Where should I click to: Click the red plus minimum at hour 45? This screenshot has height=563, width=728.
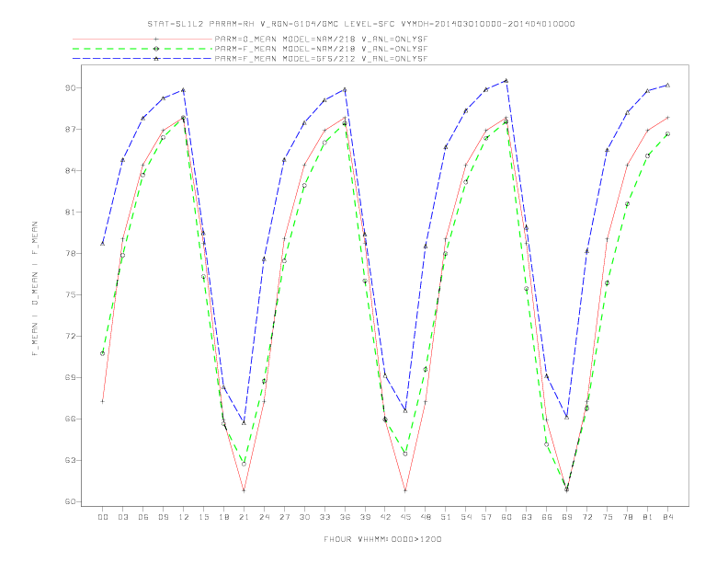pyautogui.click(x=405, y=490)
